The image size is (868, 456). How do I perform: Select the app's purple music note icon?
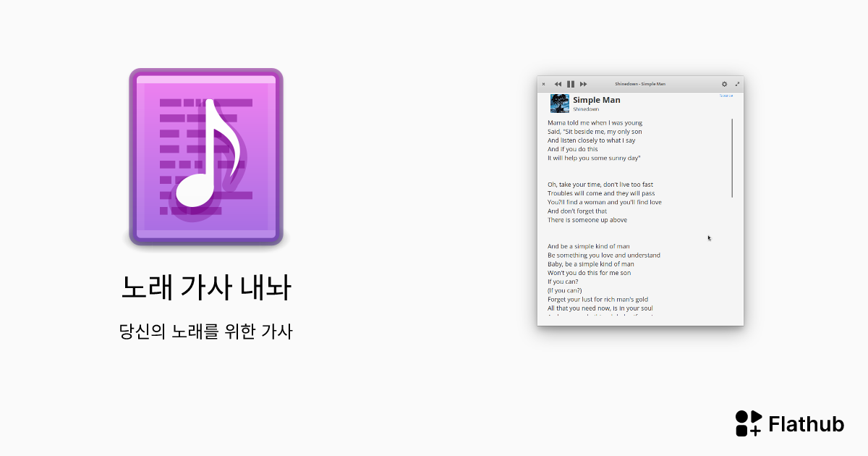206,156
